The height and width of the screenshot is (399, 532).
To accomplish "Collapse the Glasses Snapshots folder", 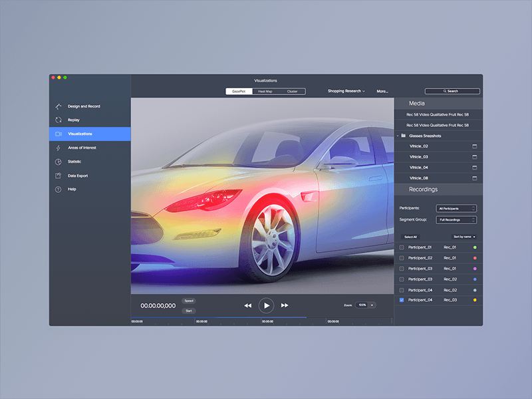I will 398,136.
